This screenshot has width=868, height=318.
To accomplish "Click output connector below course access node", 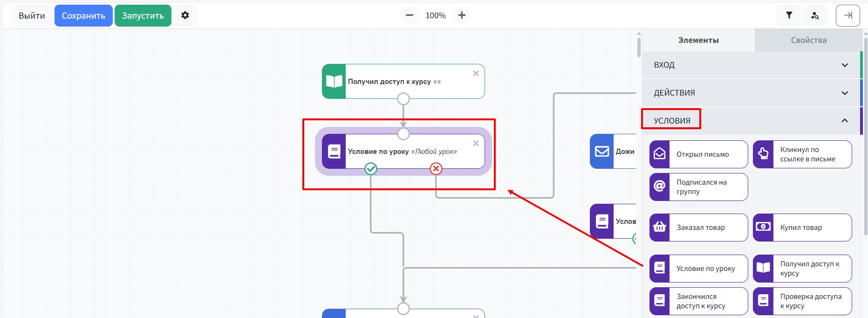I will [403, 99].
